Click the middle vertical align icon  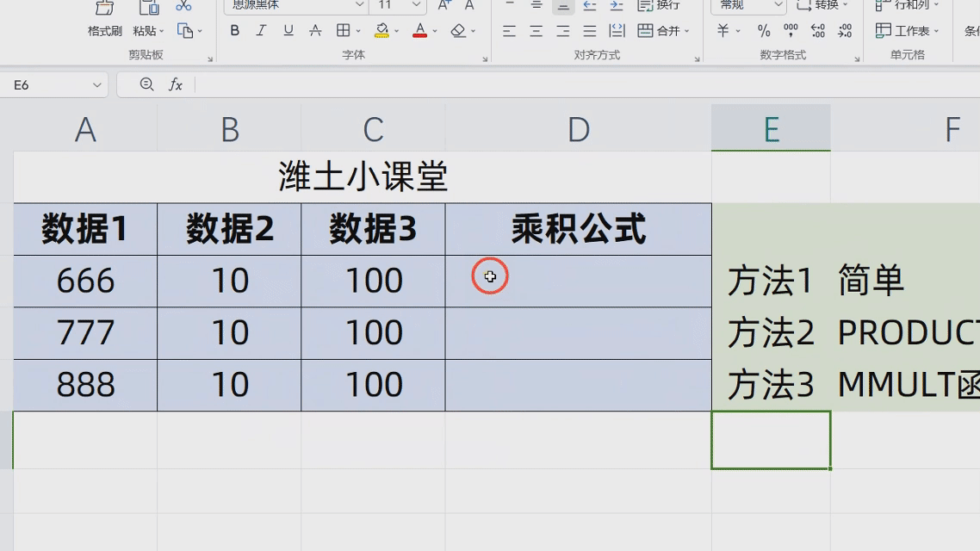point(537,6)
